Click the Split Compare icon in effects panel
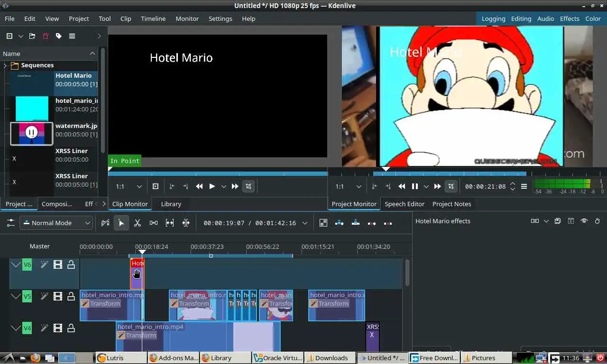607x364 pixels. click(571, 221)
